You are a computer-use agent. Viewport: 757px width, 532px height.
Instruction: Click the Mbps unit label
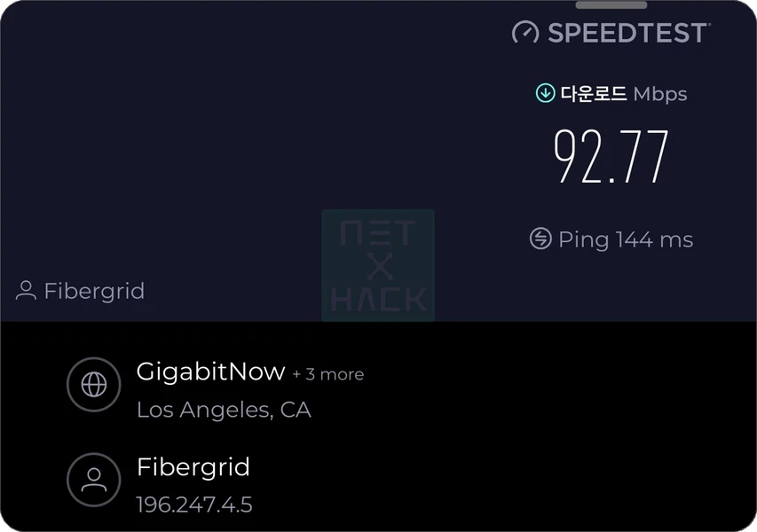click(660, 93)
